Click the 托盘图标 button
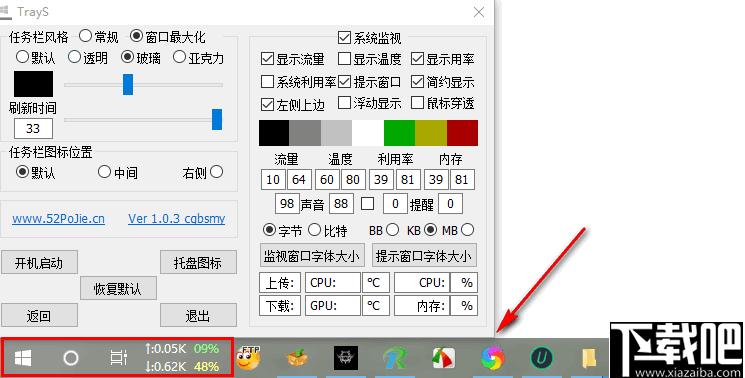This screenshot has width=745, height=378. pyautogui.click(x=198, y=262)
